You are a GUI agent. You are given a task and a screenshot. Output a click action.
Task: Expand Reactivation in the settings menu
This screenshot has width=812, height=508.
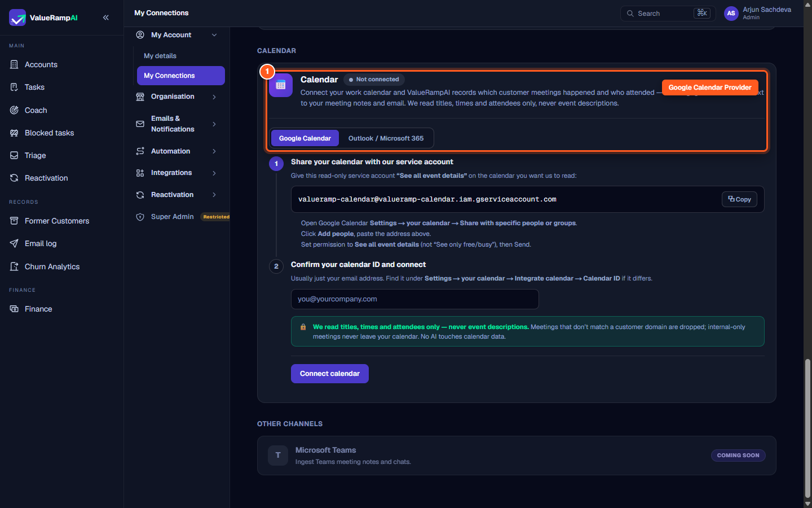214,195
